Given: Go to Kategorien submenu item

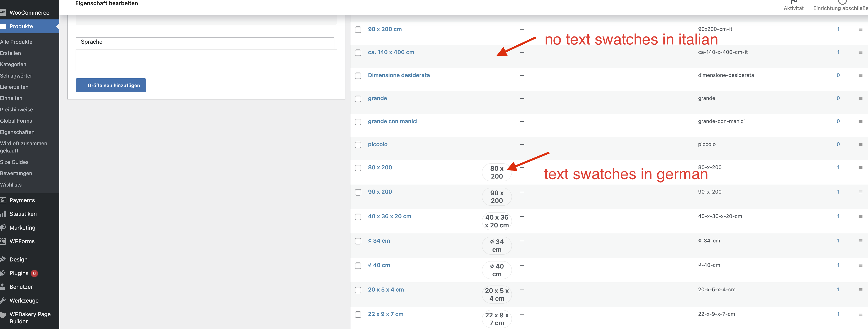Looking at the screenshot, I should pyautogui.click(x=13, y=64).
